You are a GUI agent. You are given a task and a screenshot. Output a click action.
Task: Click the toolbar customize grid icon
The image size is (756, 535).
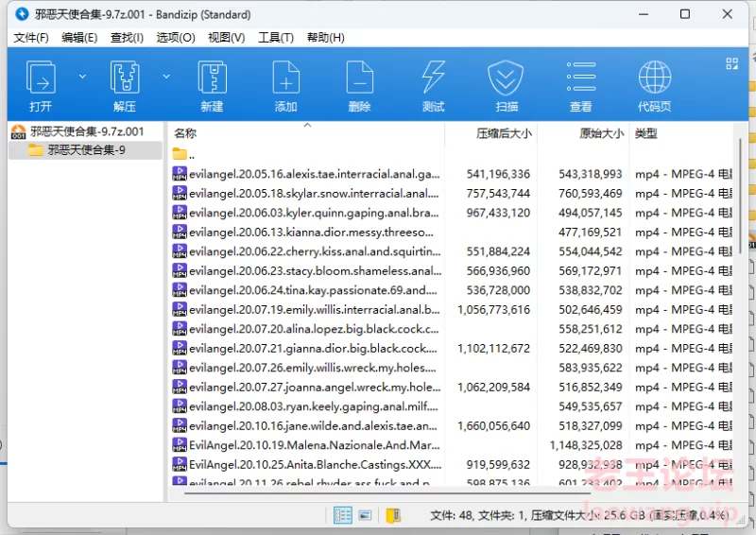click(x=731, y=63)
